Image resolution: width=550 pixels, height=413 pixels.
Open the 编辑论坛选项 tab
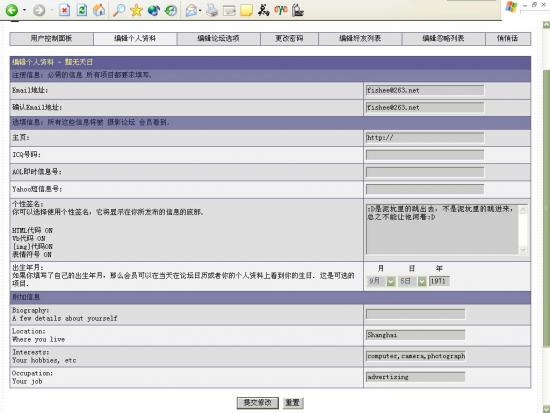219,39
